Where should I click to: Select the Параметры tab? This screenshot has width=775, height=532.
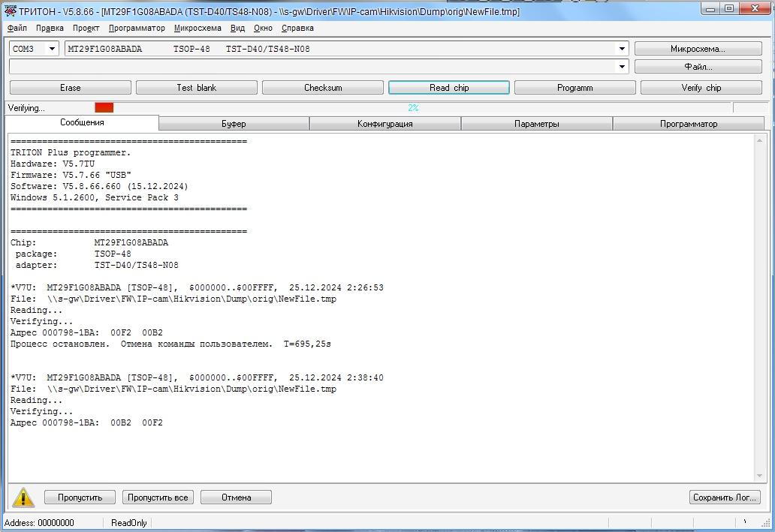[536, 124]
